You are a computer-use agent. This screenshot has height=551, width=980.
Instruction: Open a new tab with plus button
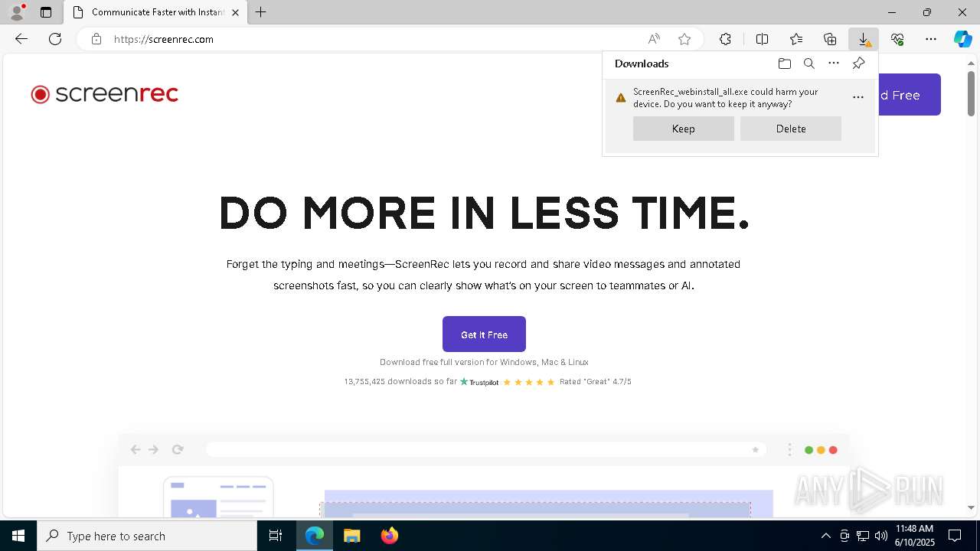click(x=261, y=12)
